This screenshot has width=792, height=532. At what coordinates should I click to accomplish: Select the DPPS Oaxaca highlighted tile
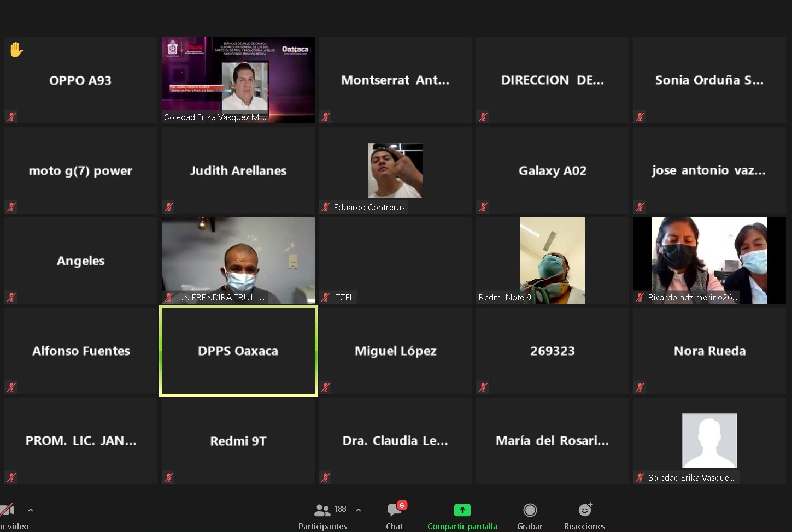click(238, 351)
